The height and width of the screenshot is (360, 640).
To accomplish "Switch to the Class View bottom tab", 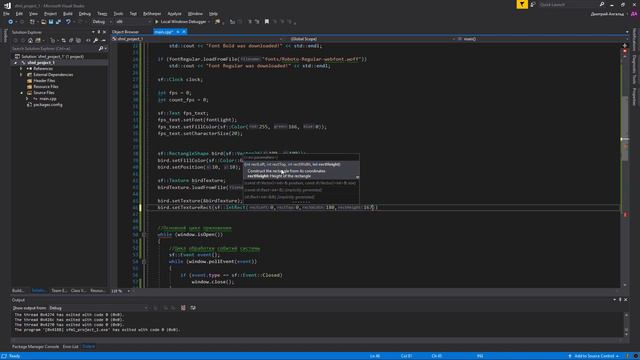I will (78, 291).
